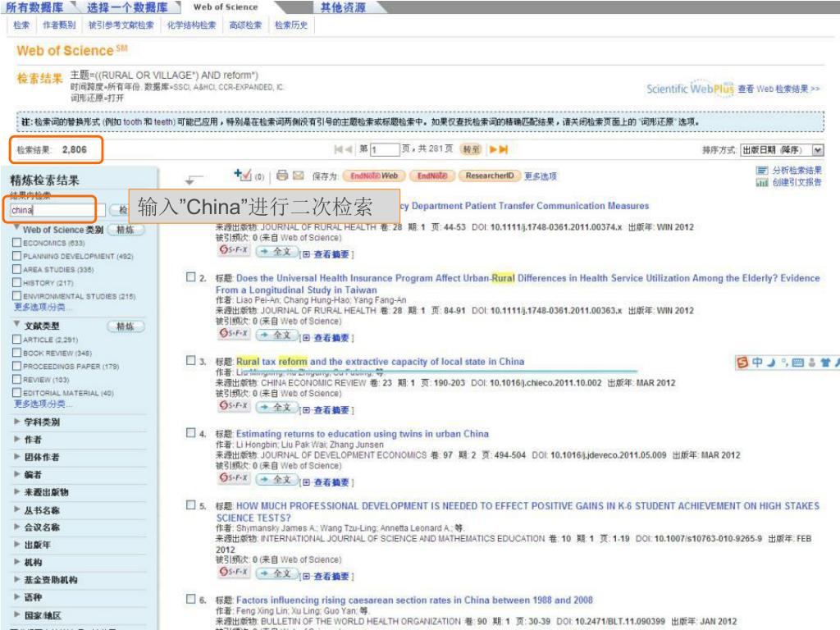Check the AREA STUDIES category box

click(x=16, y=269)
